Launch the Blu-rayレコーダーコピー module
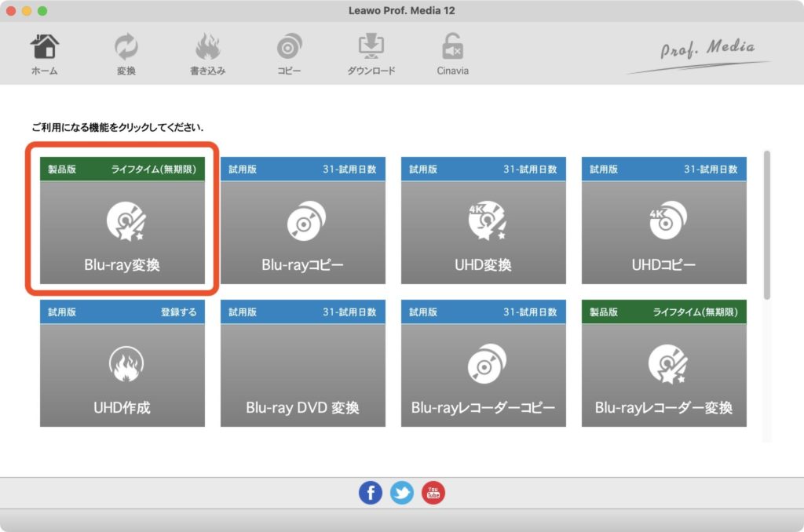The image size is (804, 532). click(483, 365)
